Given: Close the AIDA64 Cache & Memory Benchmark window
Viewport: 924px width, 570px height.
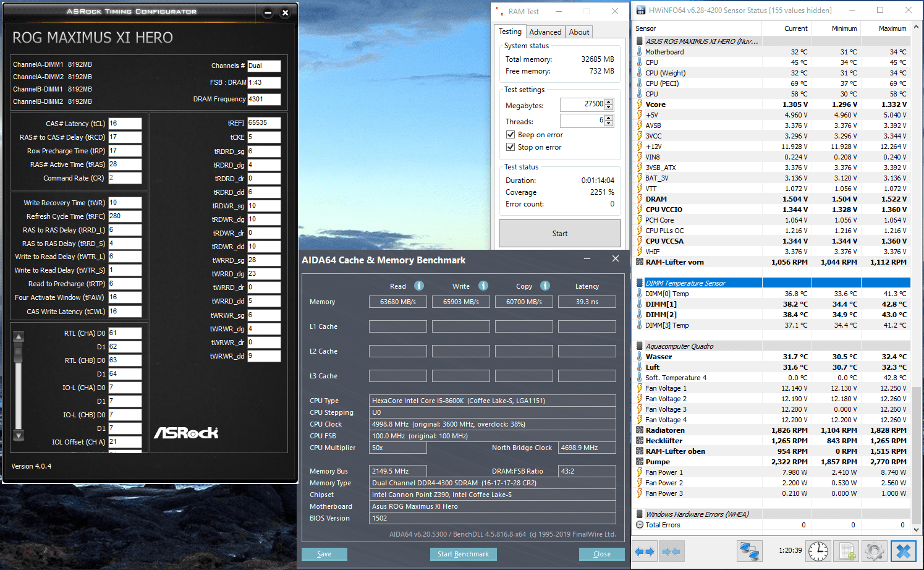Looking at the screenshot, I should tap(616, 259).
